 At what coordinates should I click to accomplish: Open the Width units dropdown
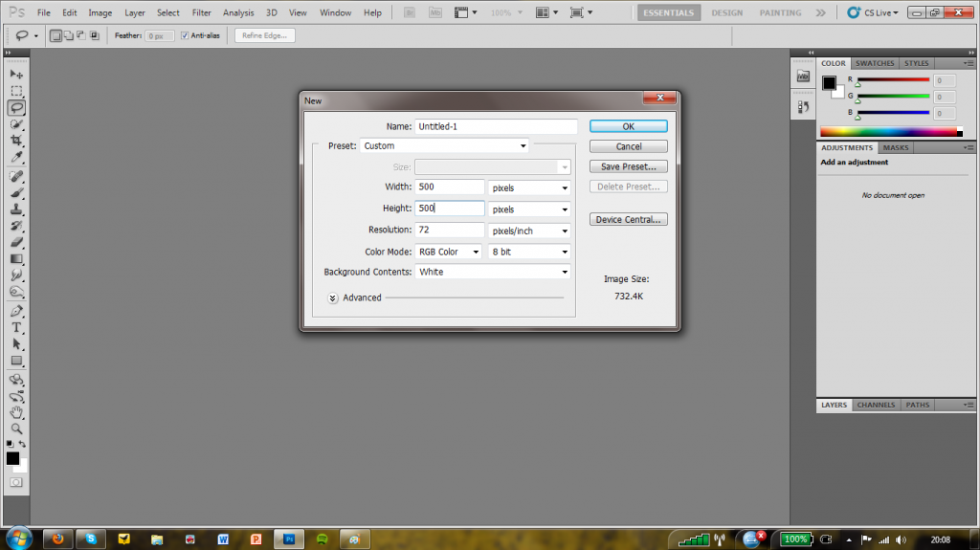pos(529,187)
